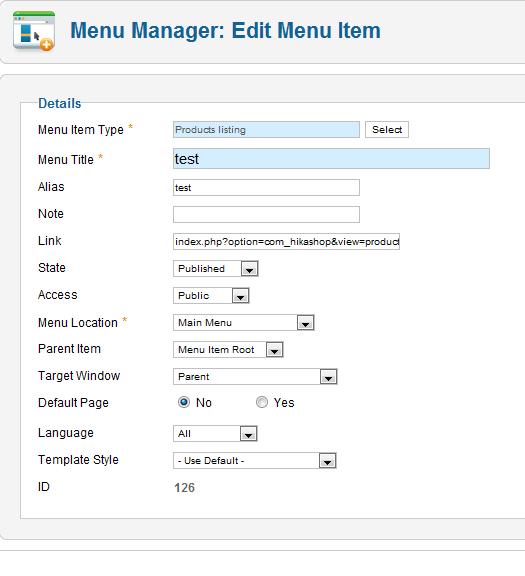Open the Parent Item dropdown

pyautogui.click(x=228, y=350)
